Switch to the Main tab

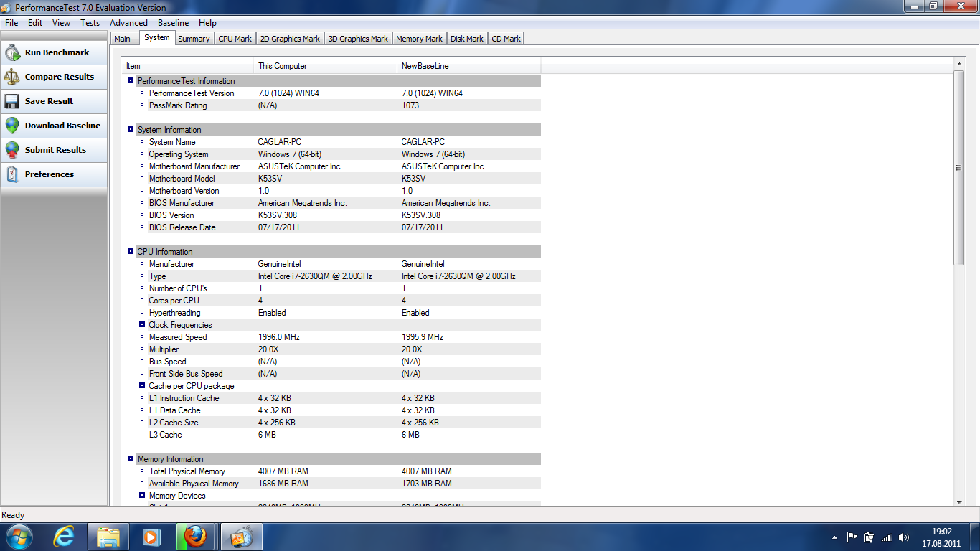click(x=123, y=39)
